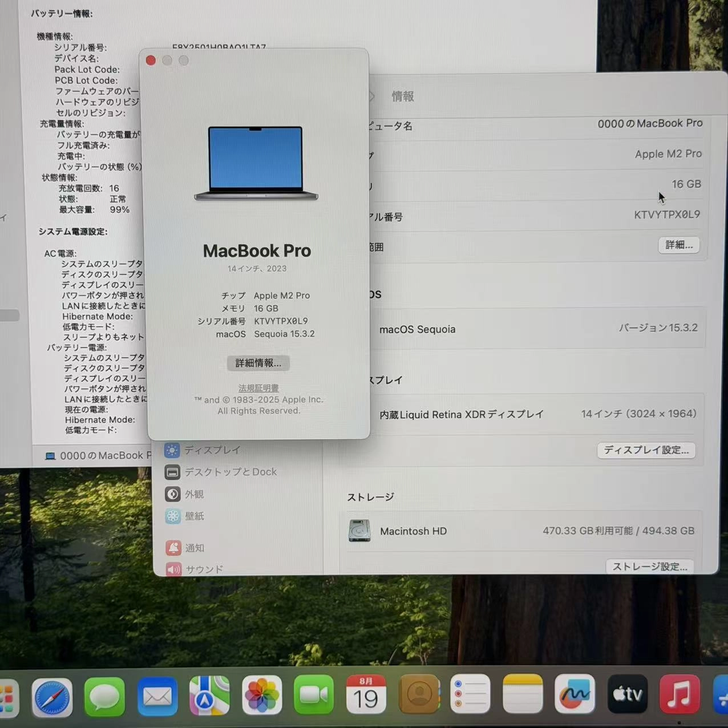This screenshot has height=728, width=728.
Task: Click 16 GB memory value in settings
Action: point(686,184)
